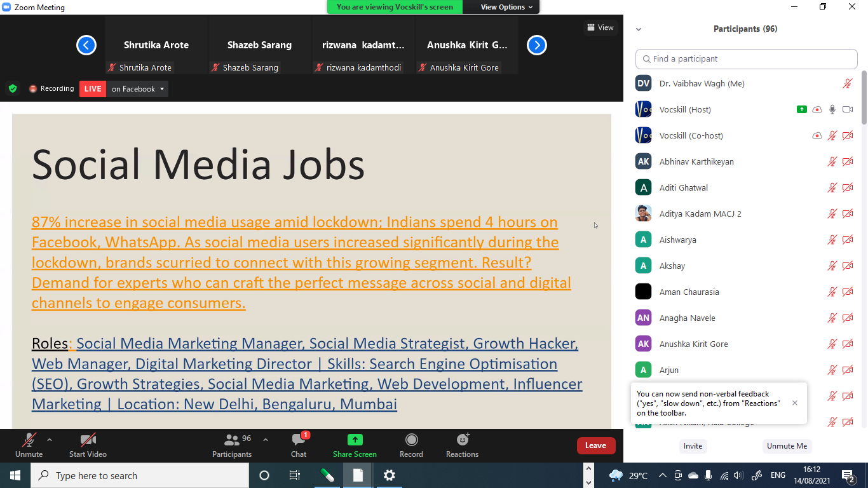Screen dimensions: 868x488
Task: Toggle video for Vocskill (Co-host)
Action: (848, 136)
